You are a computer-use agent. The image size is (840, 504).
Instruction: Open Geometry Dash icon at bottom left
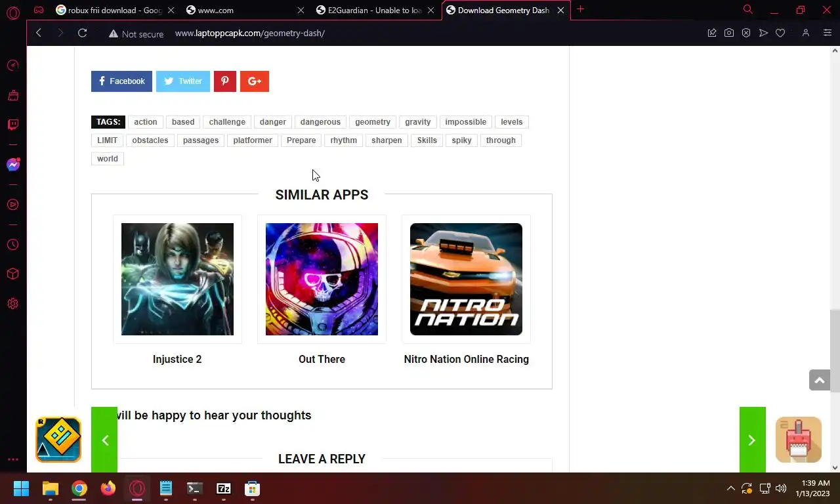[58, 440]
